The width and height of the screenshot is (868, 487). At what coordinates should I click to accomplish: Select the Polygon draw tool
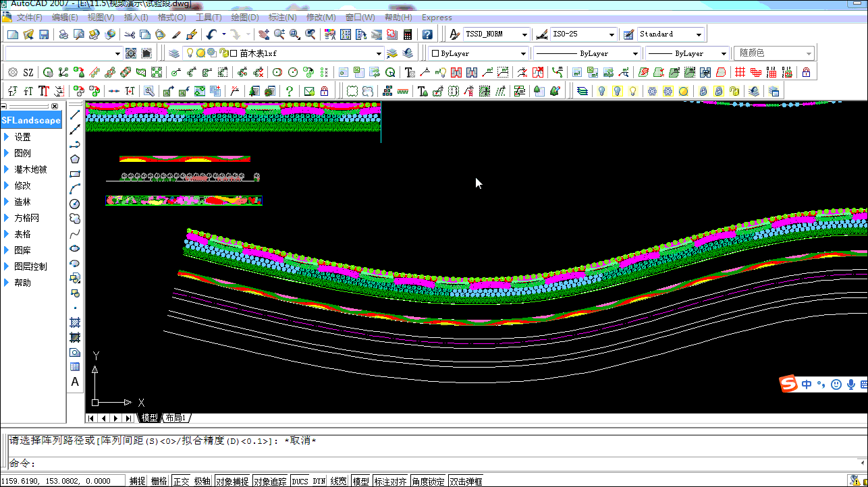pos(75,159)
